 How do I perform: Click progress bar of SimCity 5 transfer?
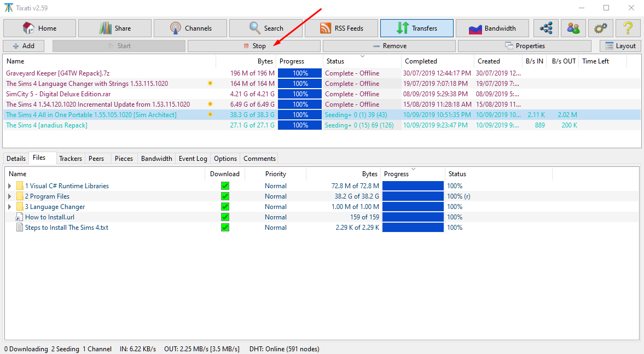coord(300,94)
